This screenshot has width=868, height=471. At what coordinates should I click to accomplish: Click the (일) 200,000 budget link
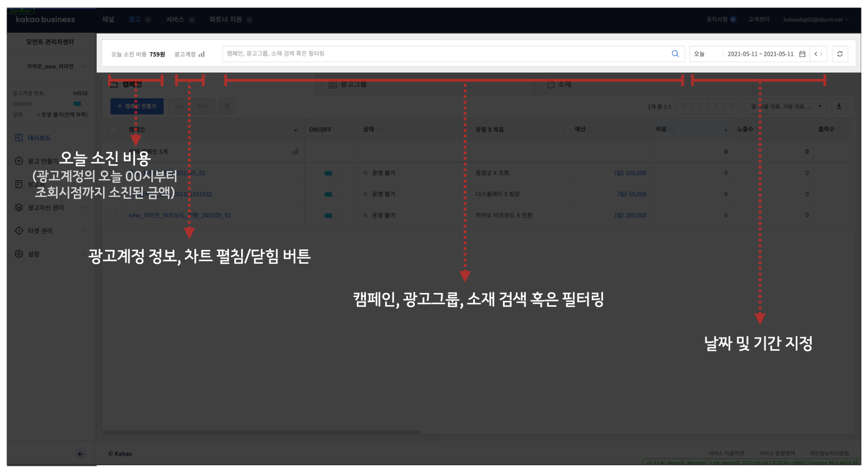coord(631,215)
